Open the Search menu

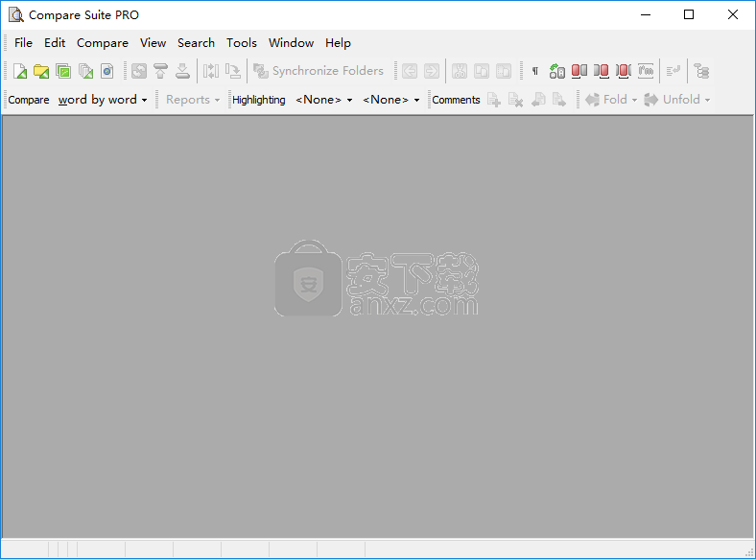point(196,43)
